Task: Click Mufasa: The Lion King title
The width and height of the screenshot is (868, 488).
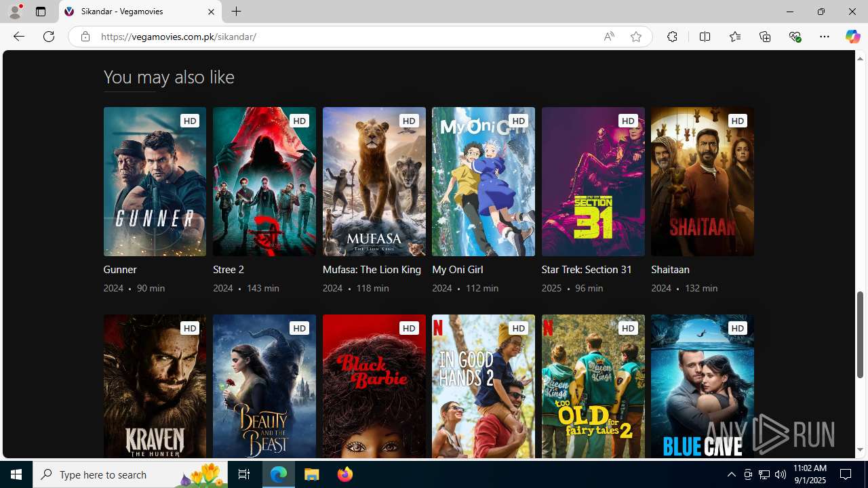Action: (372, 270)
